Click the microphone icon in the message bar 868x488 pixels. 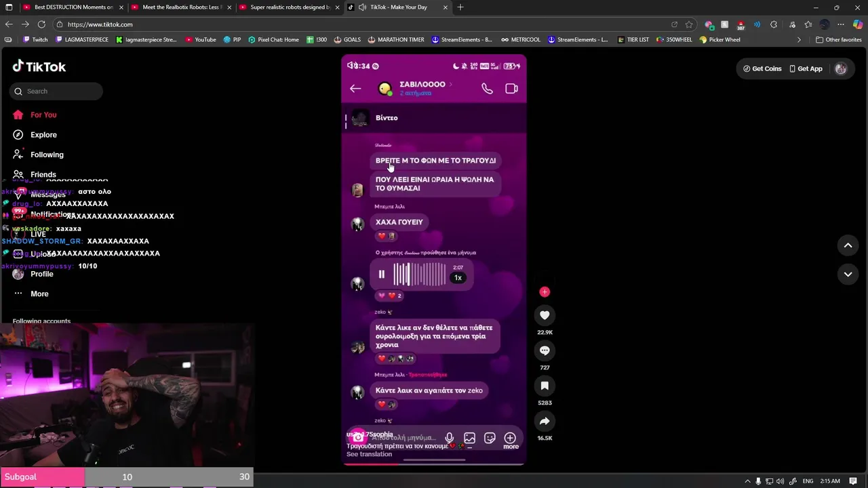click(449, 438)
